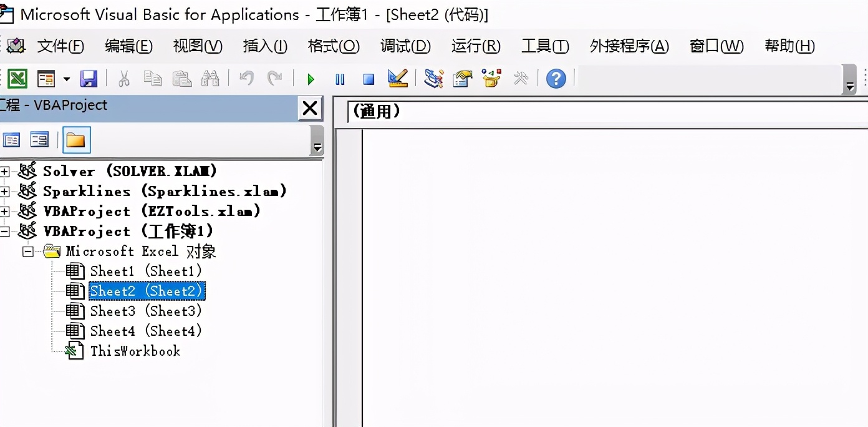Viewport: 868px width, 427px height.
Task: Select Sheet3 (Sheet3) in the tree
Action: [x=146, y=311]
